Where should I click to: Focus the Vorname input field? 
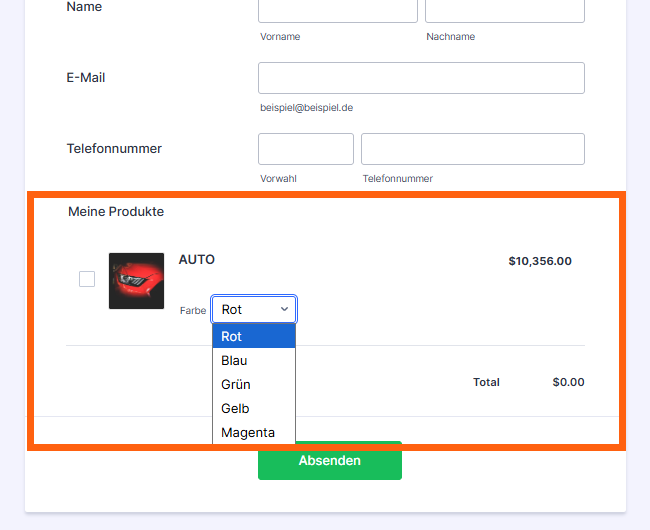point(338,11)
